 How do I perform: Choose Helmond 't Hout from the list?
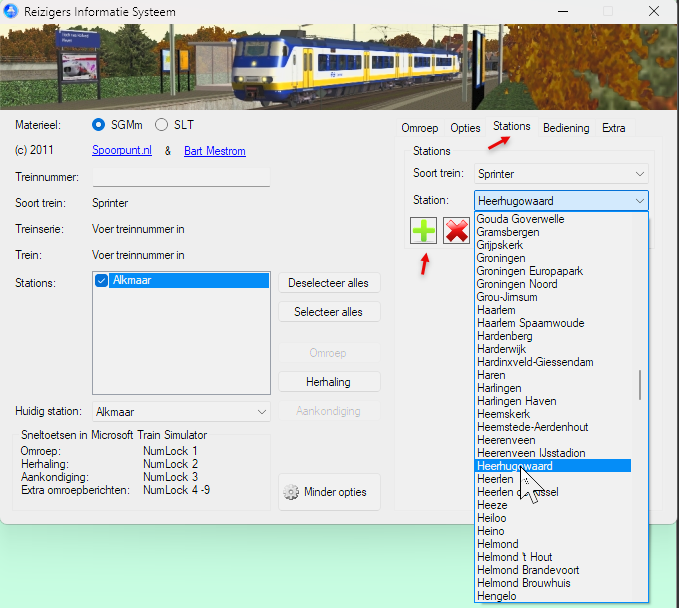(x=553, y=557)
